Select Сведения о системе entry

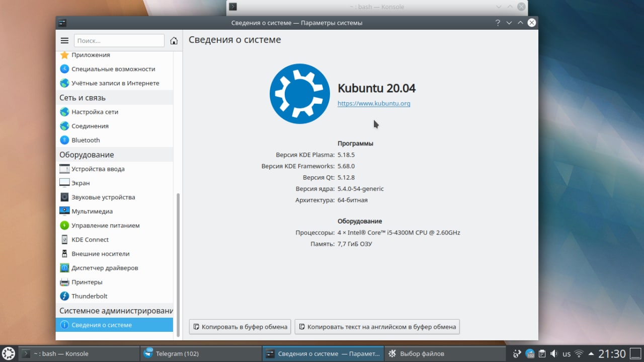pyautogui.click(x=114, y=325)
